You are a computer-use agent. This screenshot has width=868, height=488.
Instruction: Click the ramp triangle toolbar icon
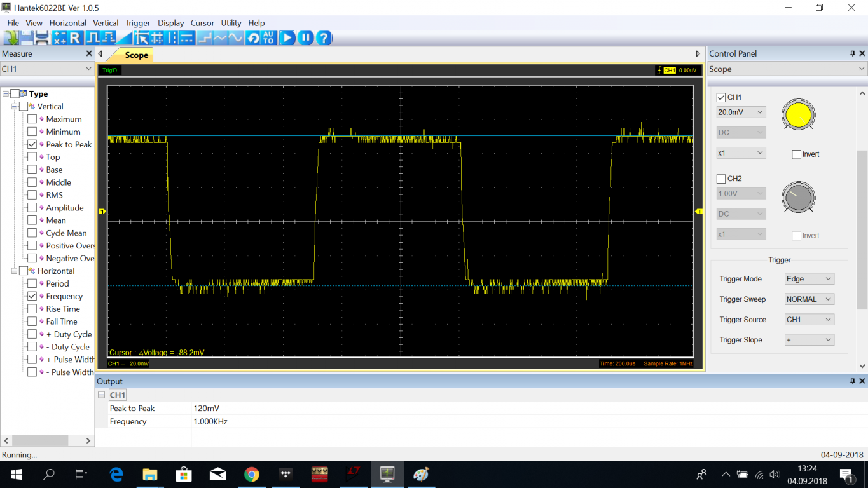pos(124,38)
